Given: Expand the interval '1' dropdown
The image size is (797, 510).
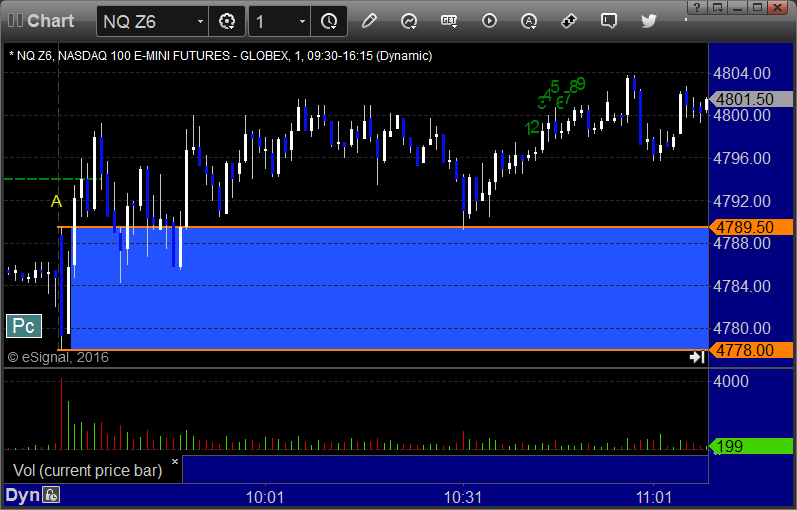Looking at the screenshot, I should point(302,21).
